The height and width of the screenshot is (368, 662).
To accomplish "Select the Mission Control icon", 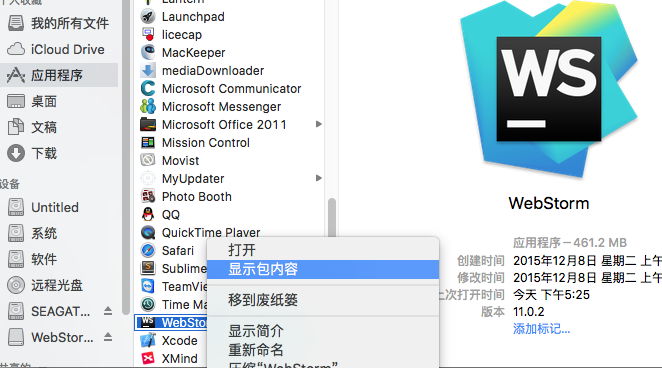I will [x=148, y=143].
